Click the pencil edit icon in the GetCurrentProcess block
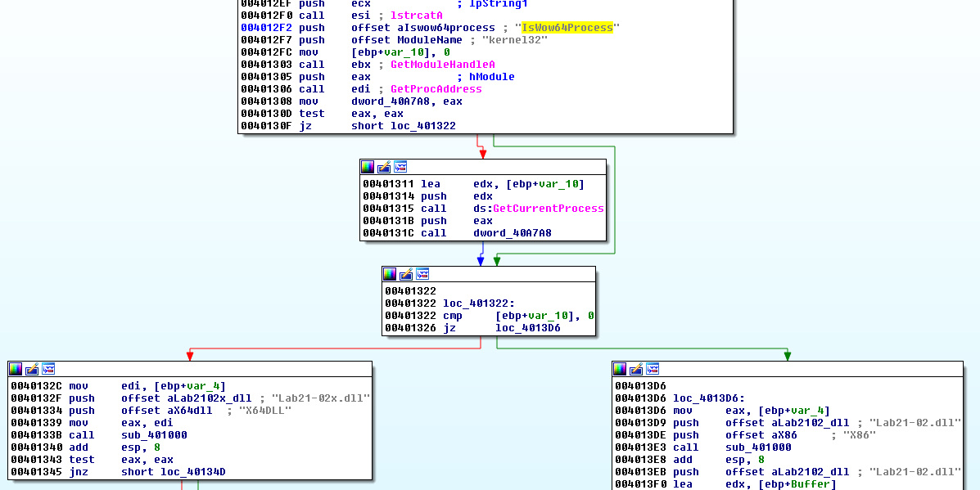Screen dimensions: 980x490 [x=384, y=167]
